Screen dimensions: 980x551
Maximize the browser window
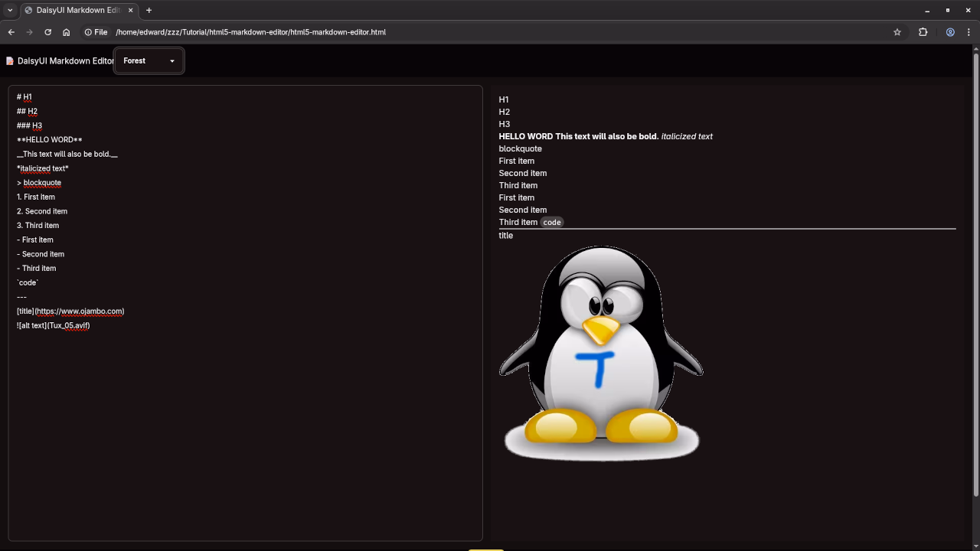click(x=948, y=10)
